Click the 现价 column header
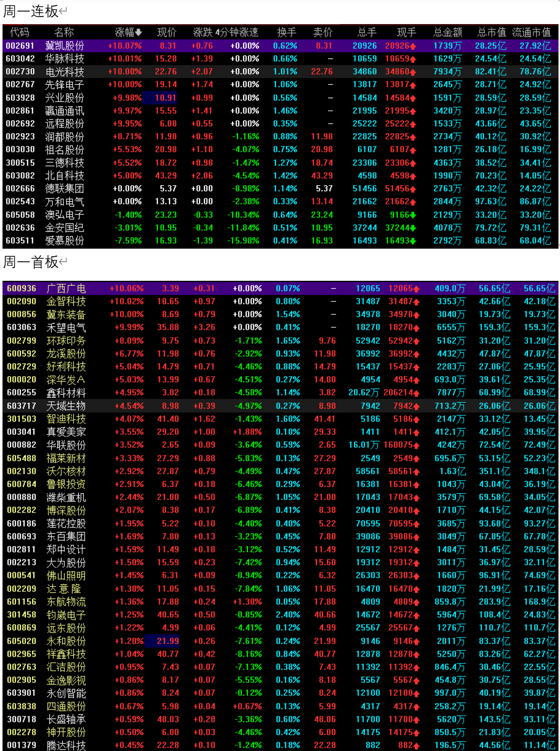 (x=167, y=32)
